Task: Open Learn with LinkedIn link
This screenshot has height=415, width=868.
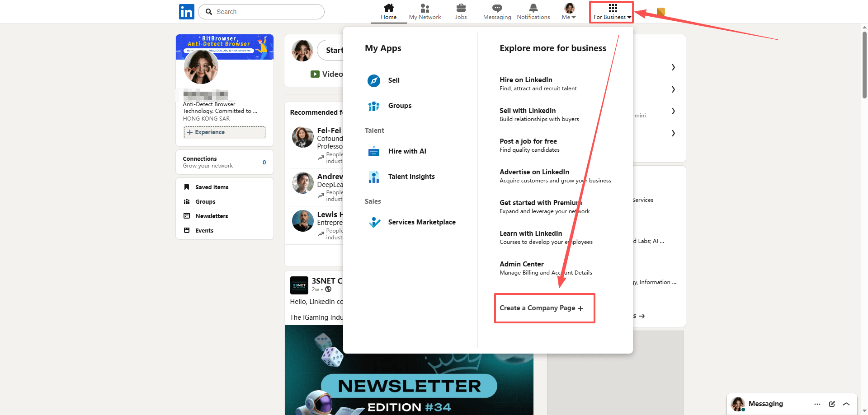Action: coord(546,238)
